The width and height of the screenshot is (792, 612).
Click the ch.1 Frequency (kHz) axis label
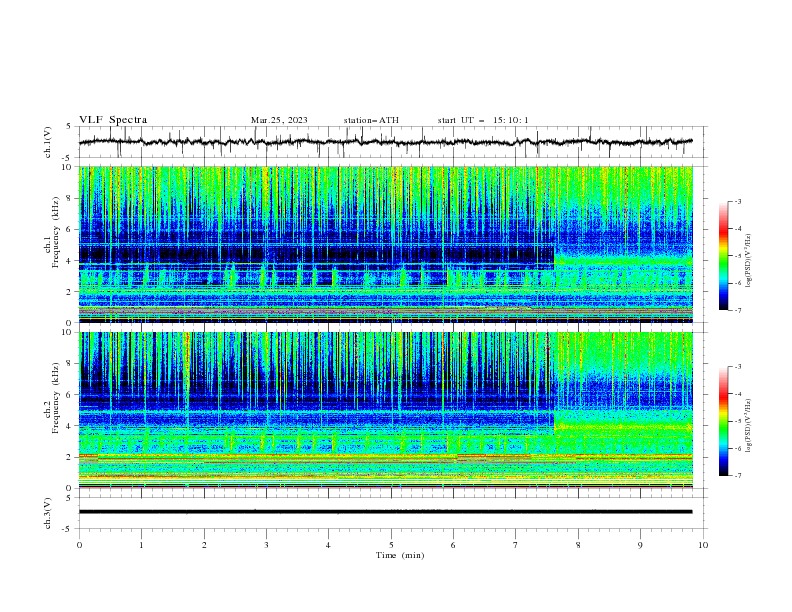point(52,233)
